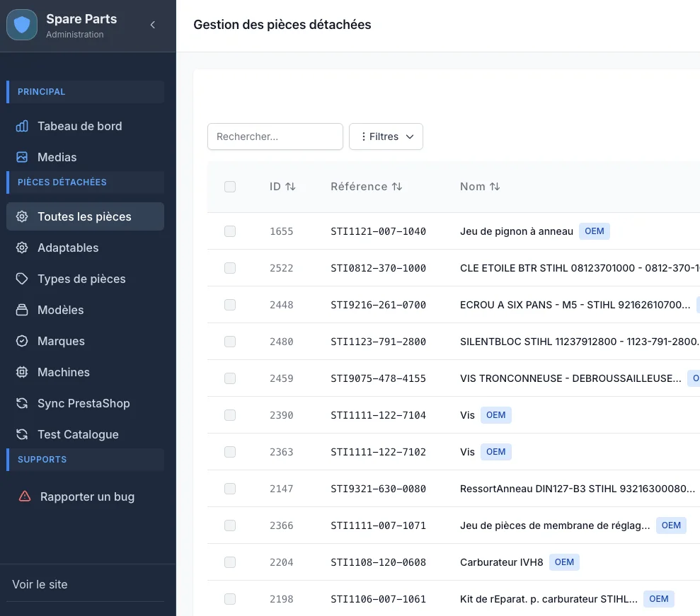This screenshot has height=616, width=700.
Task: Check the checkbox for row ID 1655
Action: (230, 231)
